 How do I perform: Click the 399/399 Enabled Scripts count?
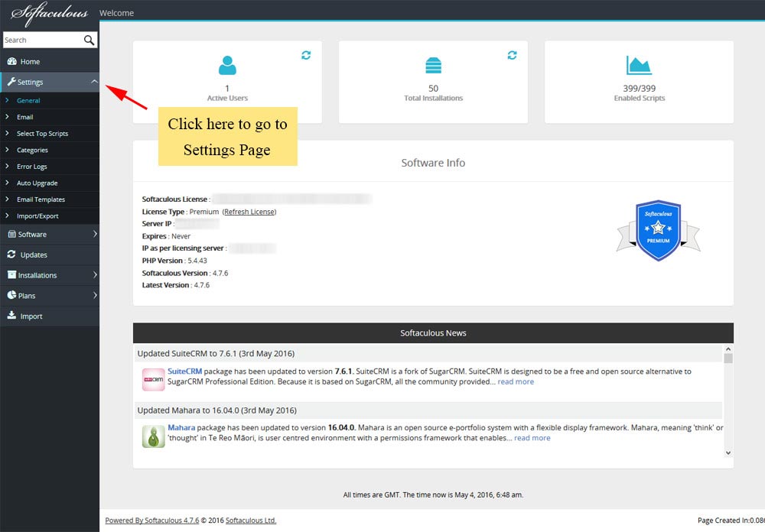point(639,88)
